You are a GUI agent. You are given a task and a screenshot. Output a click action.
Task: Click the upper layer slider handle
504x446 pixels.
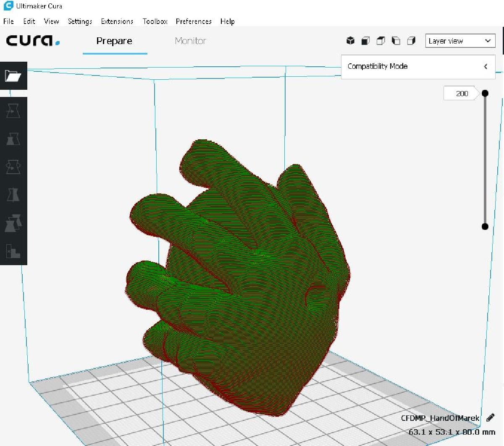[x=485, y=93]
